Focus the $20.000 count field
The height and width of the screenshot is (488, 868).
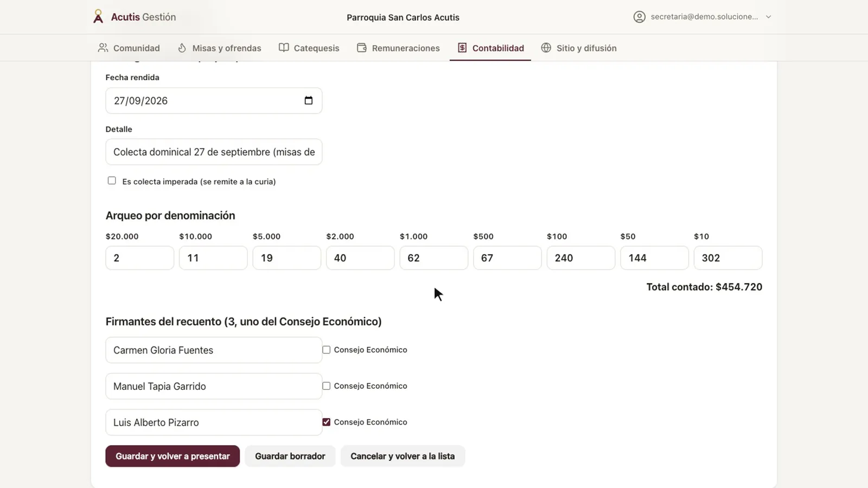(x=140, y=258)
